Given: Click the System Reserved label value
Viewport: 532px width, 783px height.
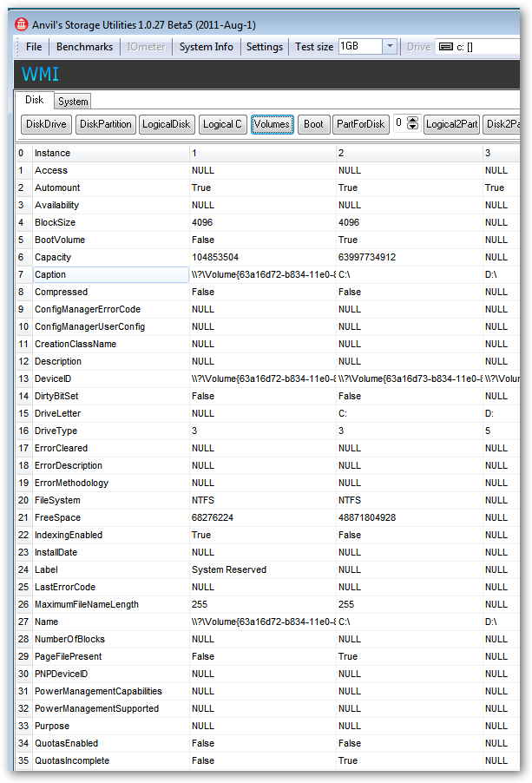Looking at the screenshot, I should coord(229,569).
